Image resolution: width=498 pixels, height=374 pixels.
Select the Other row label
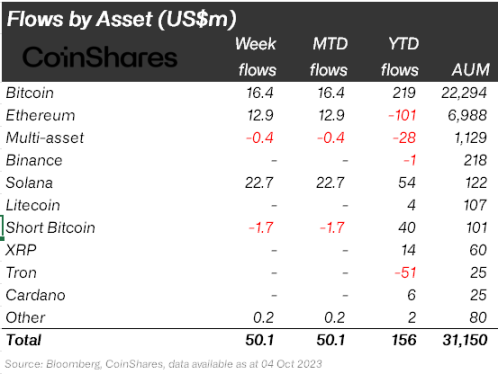pos(25,317)
